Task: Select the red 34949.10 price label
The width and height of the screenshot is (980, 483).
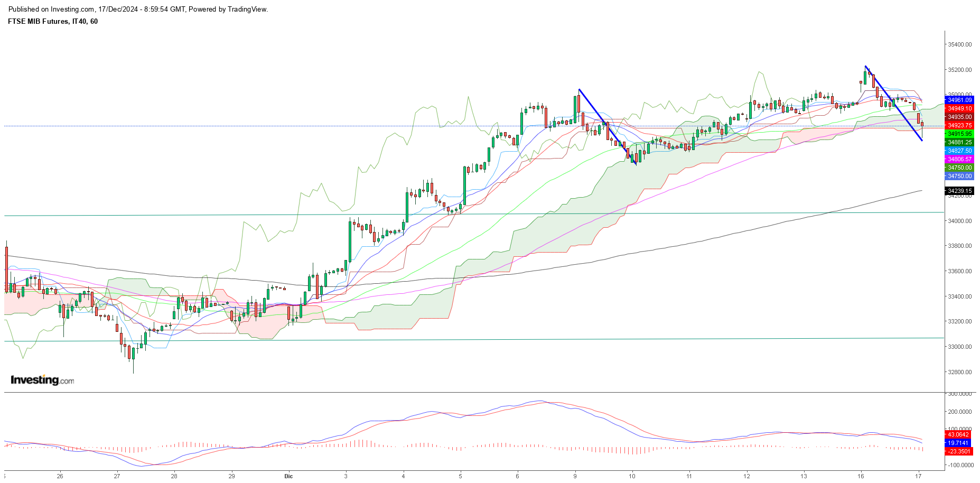Action: coord(959,108)
